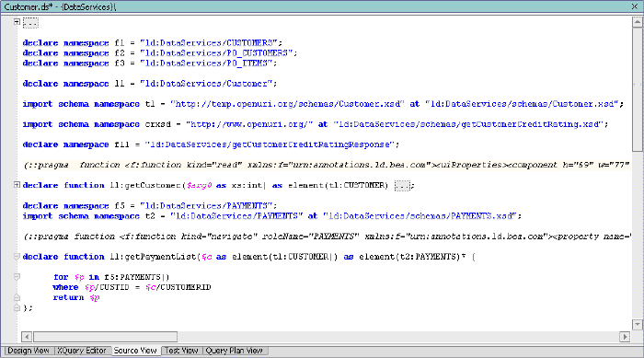Select the Source View tab
Viewport: 644px width, 358px height.
(x=135, y=351)
